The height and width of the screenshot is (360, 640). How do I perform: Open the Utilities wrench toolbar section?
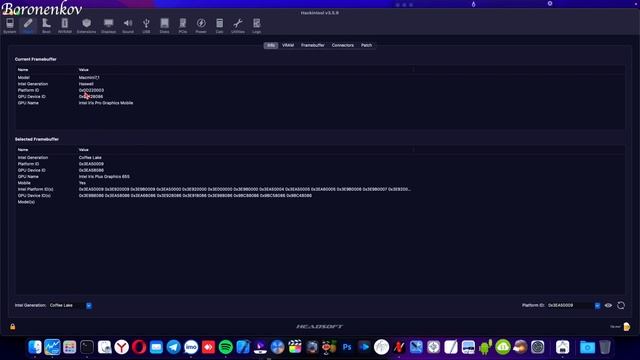click(238, 25)
